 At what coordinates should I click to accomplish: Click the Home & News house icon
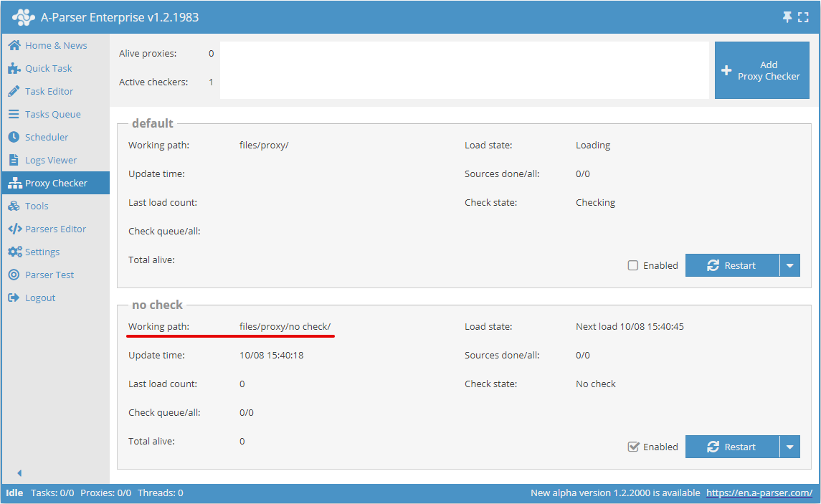[14, 45]
